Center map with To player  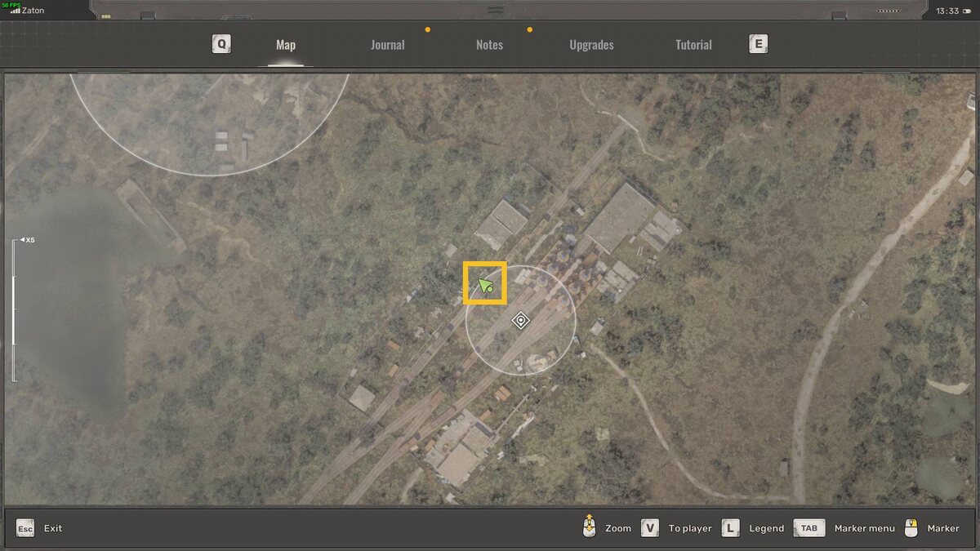[x=690, y=528]
